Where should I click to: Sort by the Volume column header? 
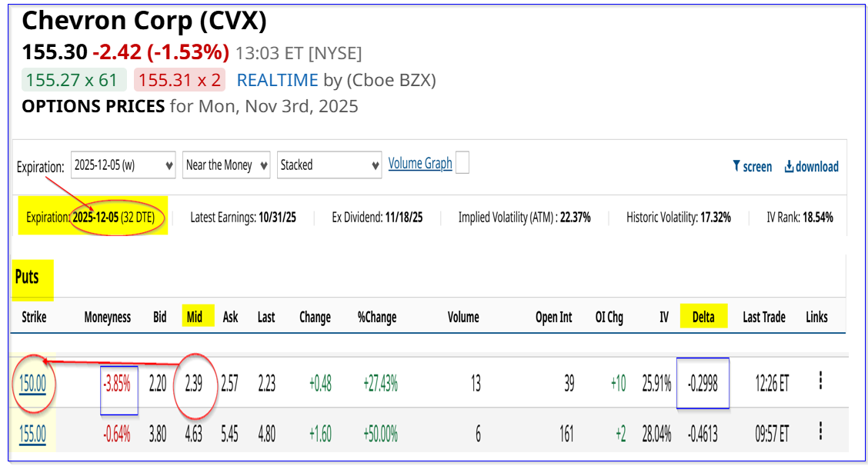coord(463,317)
